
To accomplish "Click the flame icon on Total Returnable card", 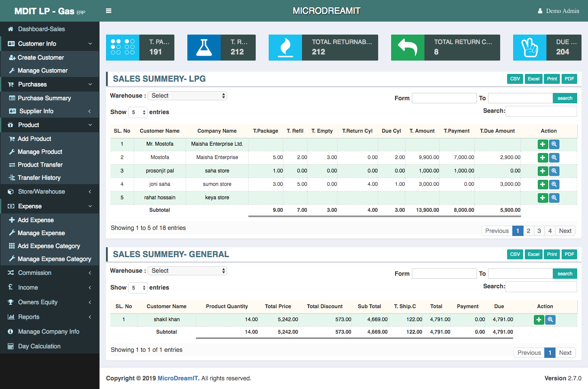I will point(285,48).
